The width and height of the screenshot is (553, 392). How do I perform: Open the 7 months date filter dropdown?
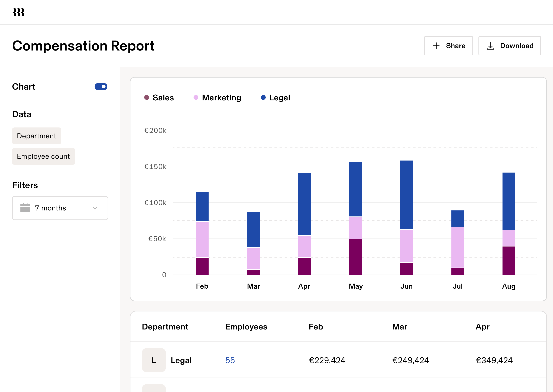click(60, 208)
